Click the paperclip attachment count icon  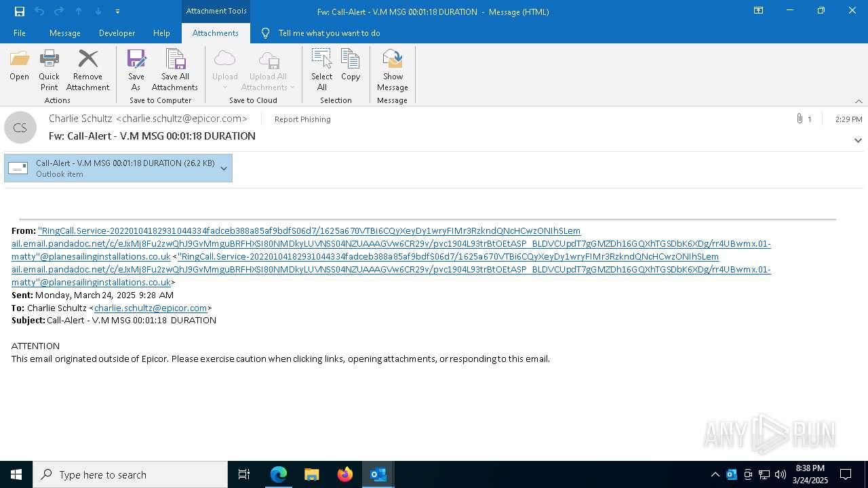800,119
